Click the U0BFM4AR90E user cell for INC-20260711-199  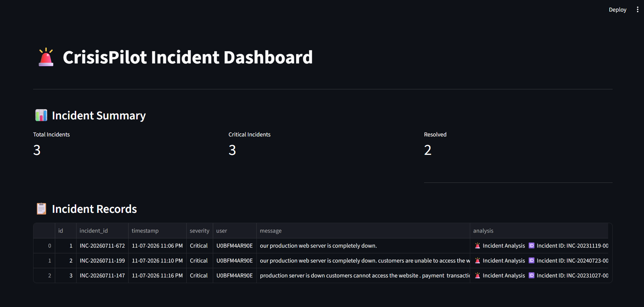pyautogui.click(x=235, y=261)
